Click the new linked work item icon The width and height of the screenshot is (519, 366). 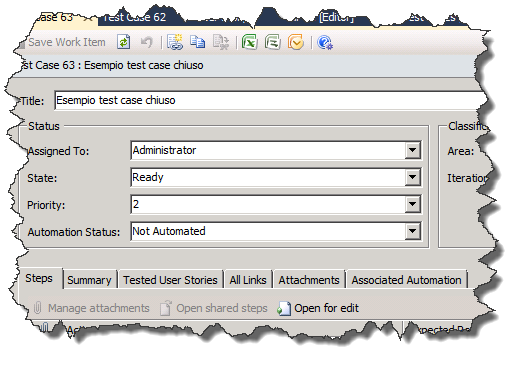coord(175,42)
